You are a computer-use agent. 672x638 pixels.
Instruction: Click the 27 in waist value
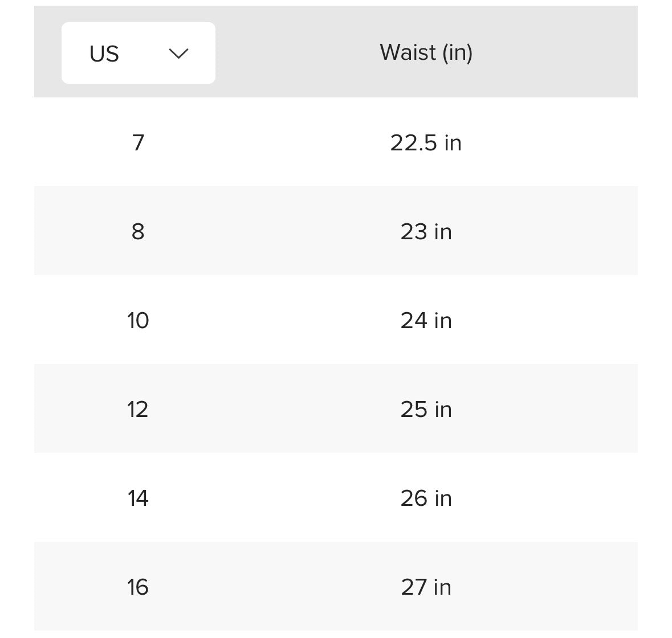click(x=426, y=586)
